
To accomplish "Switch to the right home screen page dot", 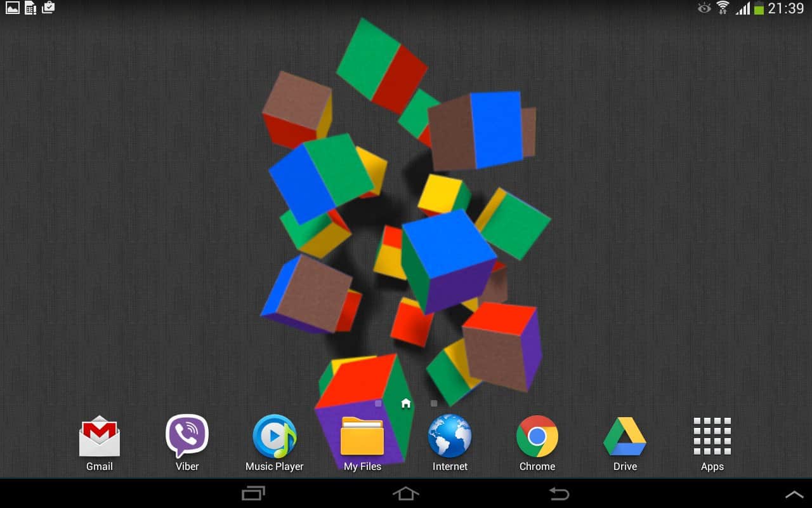I will click(x=434, y=403).
